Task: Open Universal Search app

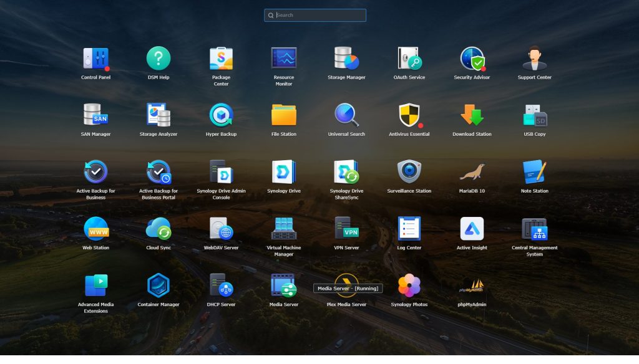Action: (x=346, y=115)
